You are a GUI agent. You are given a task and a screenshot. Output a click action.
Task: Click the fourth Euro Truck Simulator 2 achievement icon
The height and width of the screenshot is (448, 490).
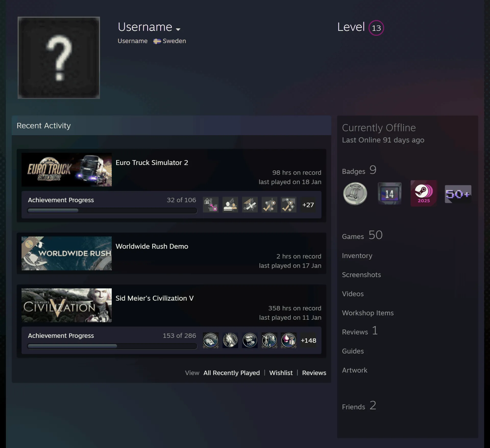tap(269, 204)
